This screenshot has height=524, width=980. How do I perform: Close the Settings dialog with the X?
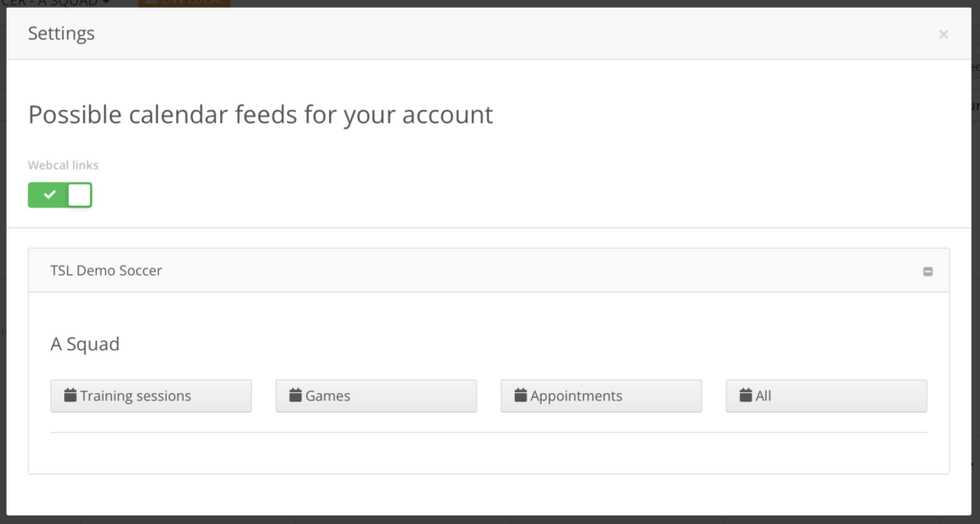(x=943, y=34)
